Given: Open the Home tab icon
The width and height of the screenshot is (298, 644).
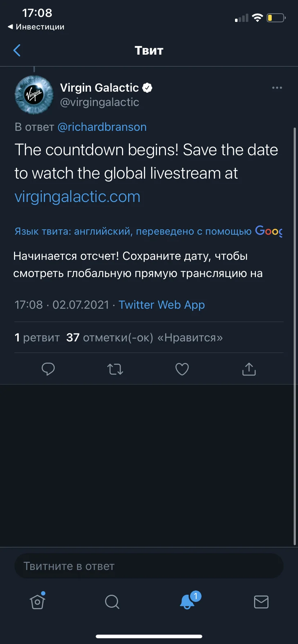Looking at the screenshot, I should click(x=37, y=601).
